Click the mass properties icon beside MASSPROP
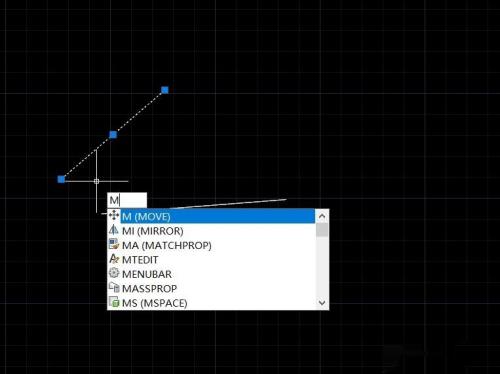Viewport: 500px width, 374px height. [x=114, y=287]
